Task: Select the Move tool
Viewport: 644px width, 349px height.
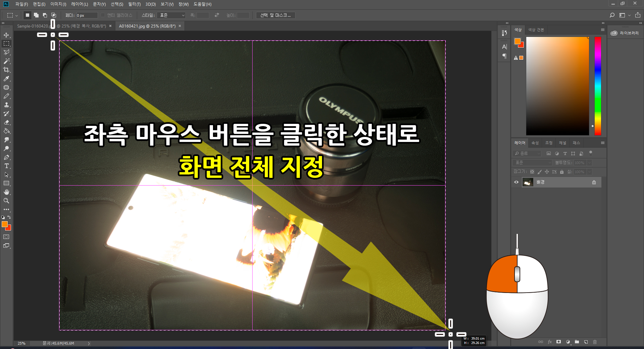Action: (6, 35)
